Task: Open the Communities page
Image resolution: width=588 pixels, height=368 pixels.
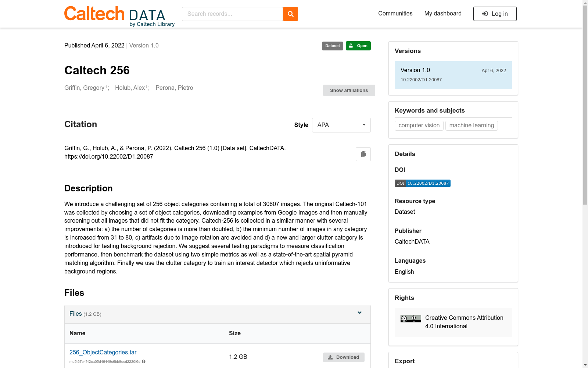Action: [x=395, y=14]
